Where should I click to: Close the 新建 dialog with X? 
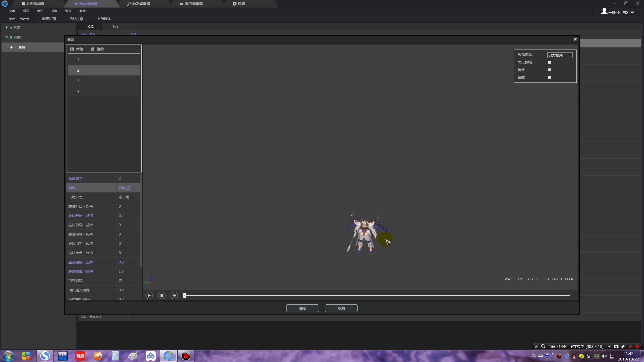pyautogui.click(x=575, y=39)
